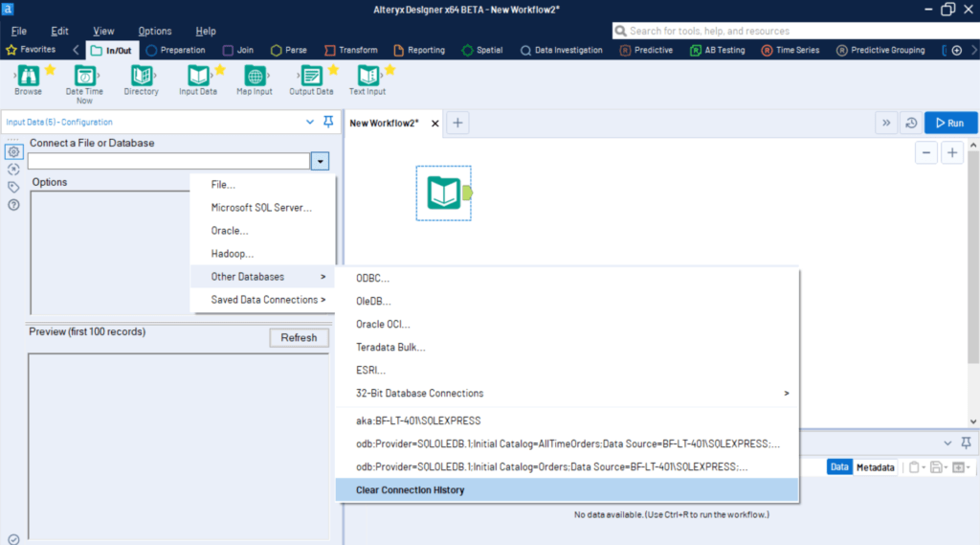Click the Date Time Now tool
980x545 pixels.
pos(84,77)
